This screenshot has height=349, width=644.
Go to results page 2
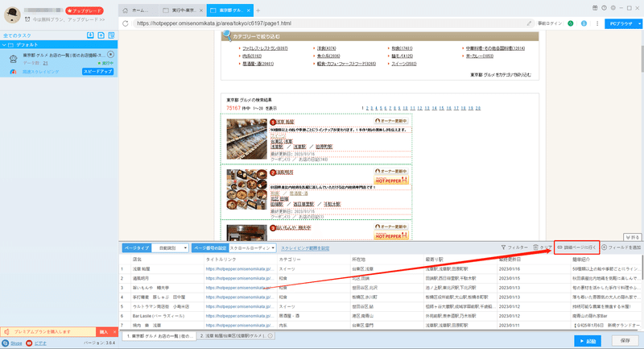point(367,108)
